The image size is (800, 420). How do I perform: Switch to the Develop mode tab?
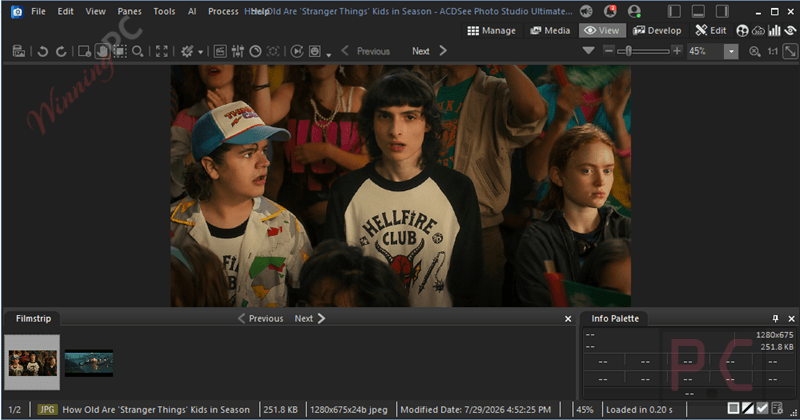point(657,31)
